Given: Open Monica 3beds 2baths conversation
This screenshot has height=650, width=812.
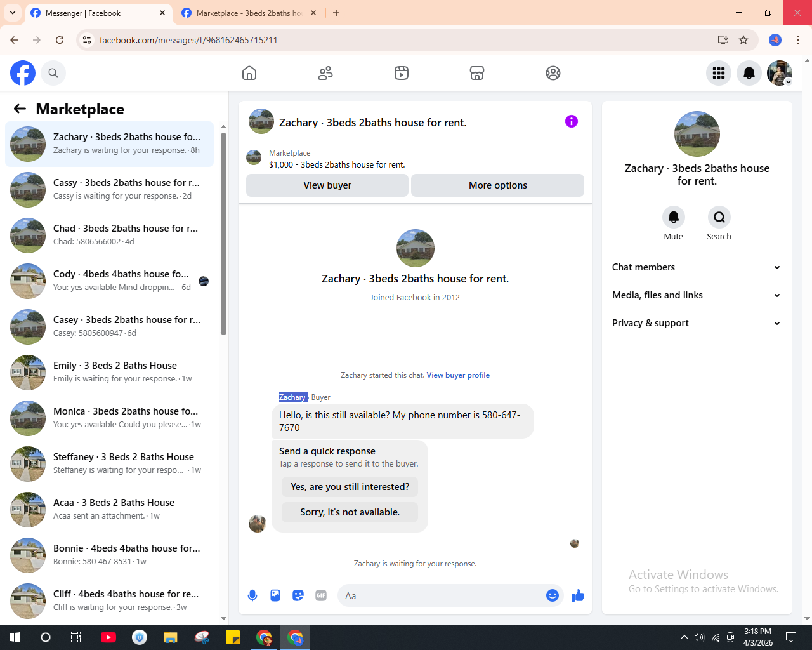Looking at the screenshot, I should pyautogui.click(x=110, y=418).
